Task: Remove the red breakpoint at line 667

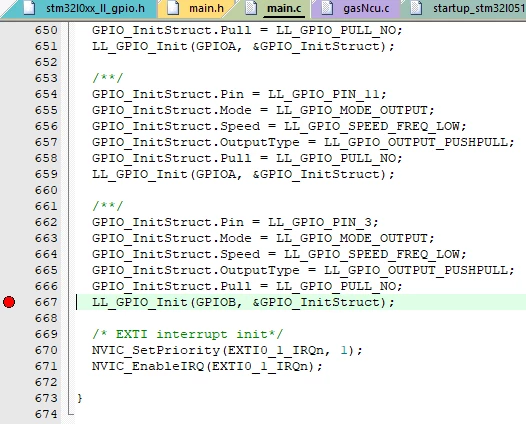Action: pyautogui.click(x=9, y=302)
